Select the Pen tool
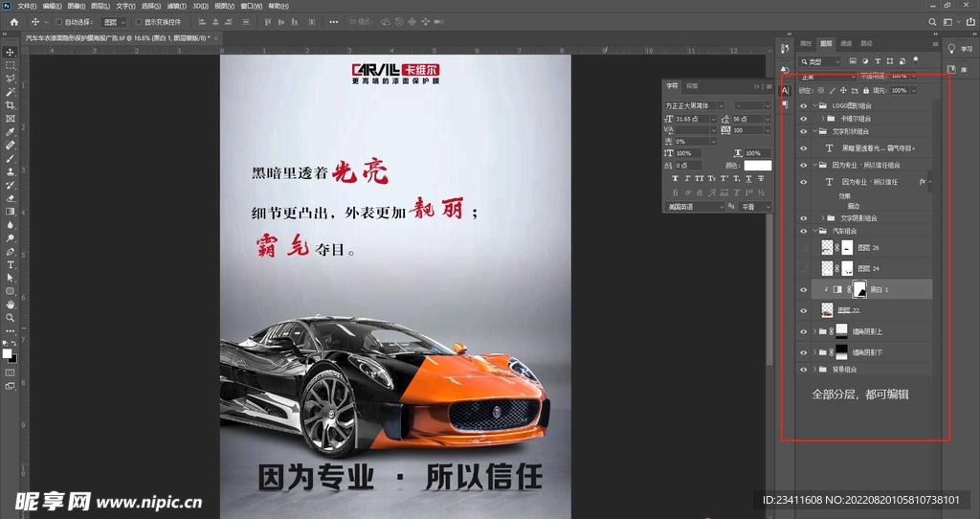Viewport: 980px width, 519px height. click(x=10, y=252)
